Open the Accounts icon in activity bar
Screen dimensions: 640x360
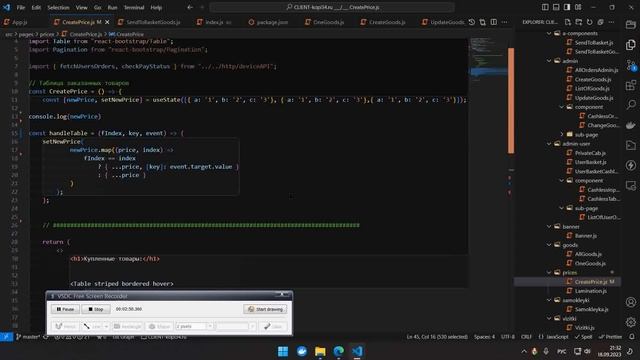coord(631,302)
